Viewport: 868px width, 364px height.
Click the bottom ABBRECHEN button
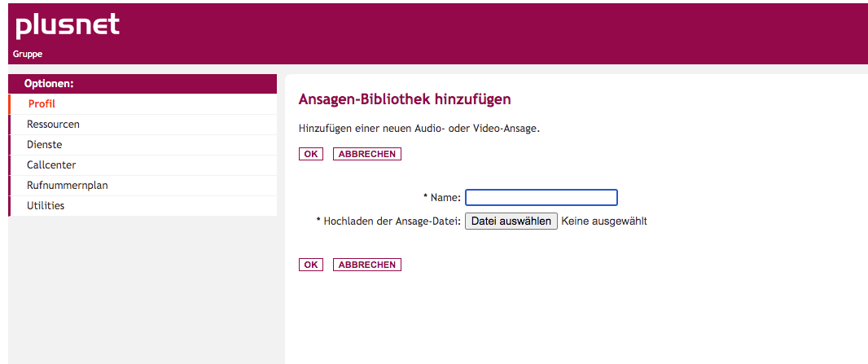point(367,265)
